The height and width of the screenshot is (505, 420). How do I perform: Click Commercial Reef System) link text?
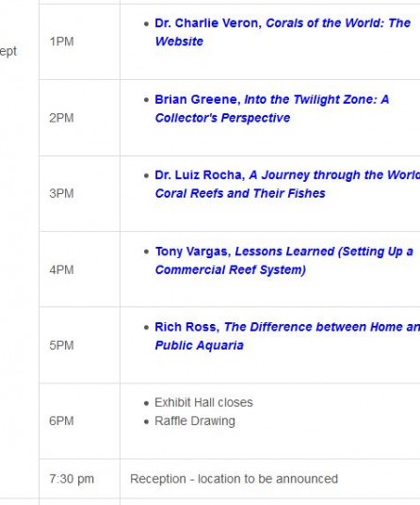point(231,269)
